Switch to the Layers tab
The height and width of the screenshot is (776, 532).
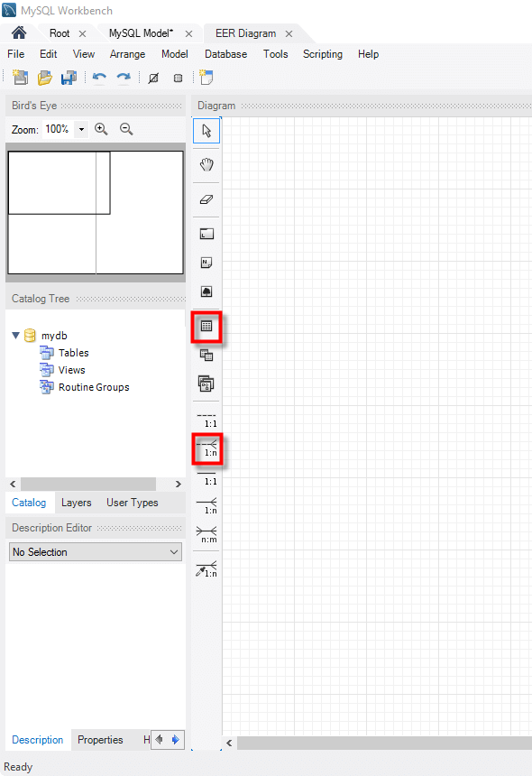[x=76, y=503]
